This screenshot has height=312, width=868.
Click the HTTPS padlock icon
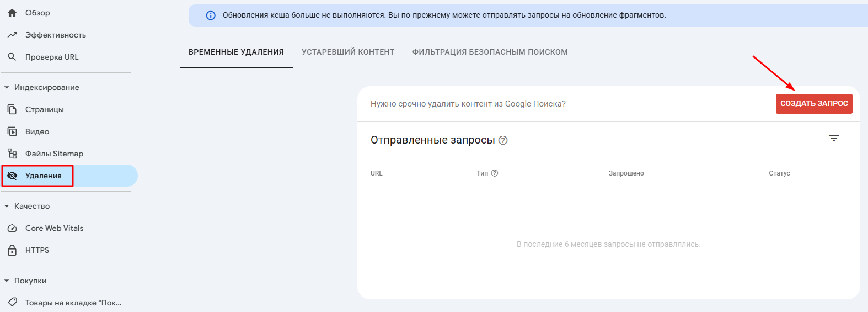[12, 250]
